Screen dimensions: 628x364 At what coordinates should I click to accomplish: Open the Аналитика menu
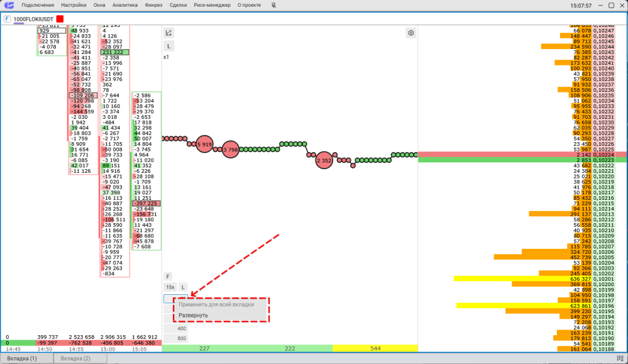point(125,5)
